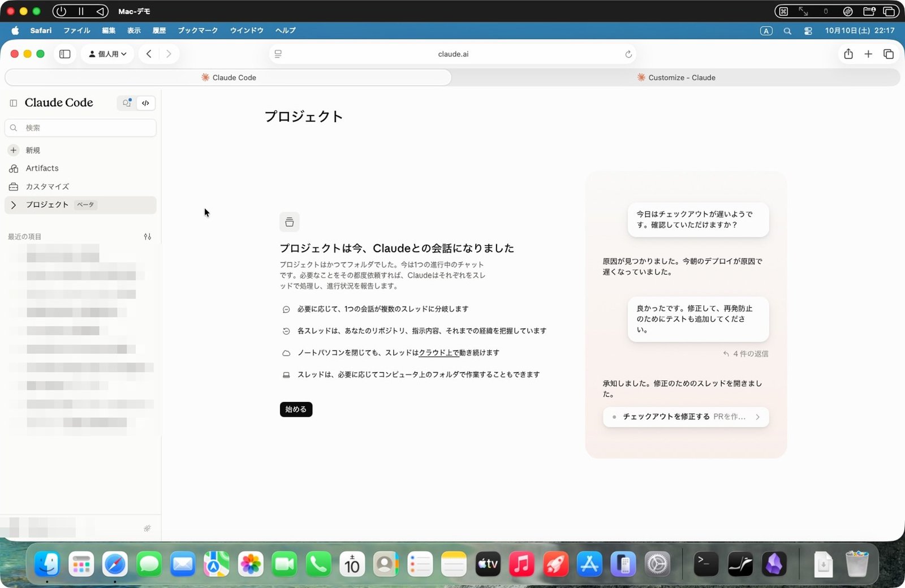Click the 4 件の返信 reply indicator
905x588 pixels.
point(745,354)
